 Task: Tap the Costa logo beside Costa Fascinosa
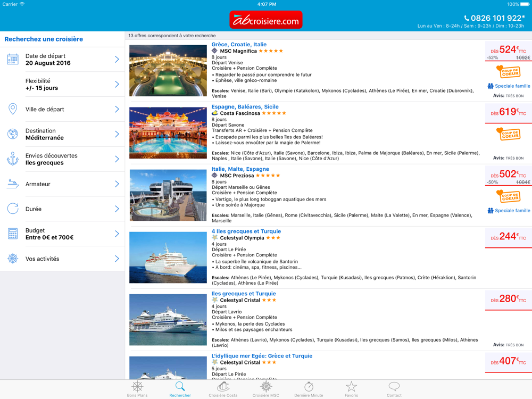pos(214,113)
